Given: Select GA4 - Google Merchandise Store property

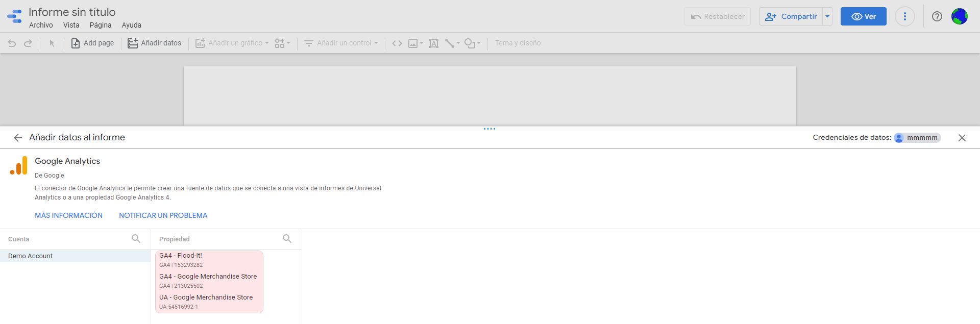Looking at the screenshot, I should [x=209, y=281].
